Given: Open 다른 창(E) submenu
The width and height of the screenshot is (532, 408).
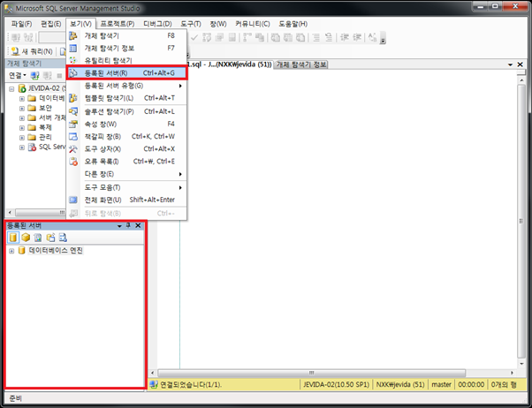Looking at the screenshot, I should pyautogui.click(x=126, y=174).
